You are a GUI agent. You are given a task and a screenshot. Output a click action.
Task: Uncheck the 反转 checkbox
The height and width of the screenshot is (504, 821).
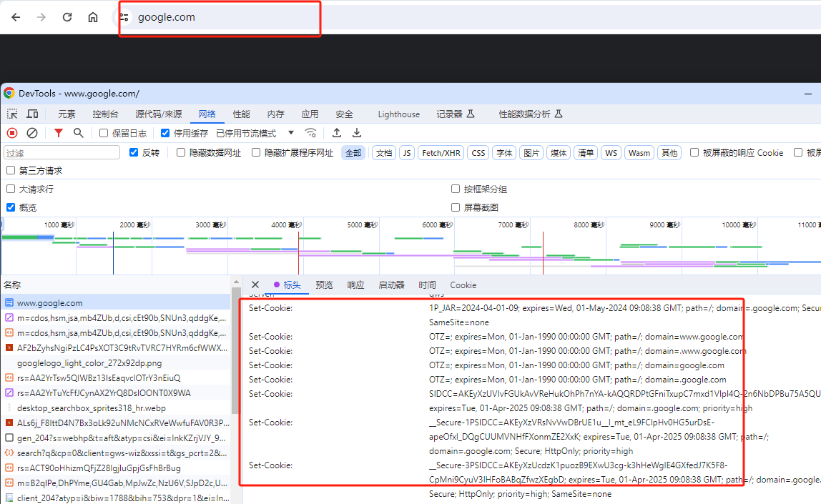(x=134, y=152)
